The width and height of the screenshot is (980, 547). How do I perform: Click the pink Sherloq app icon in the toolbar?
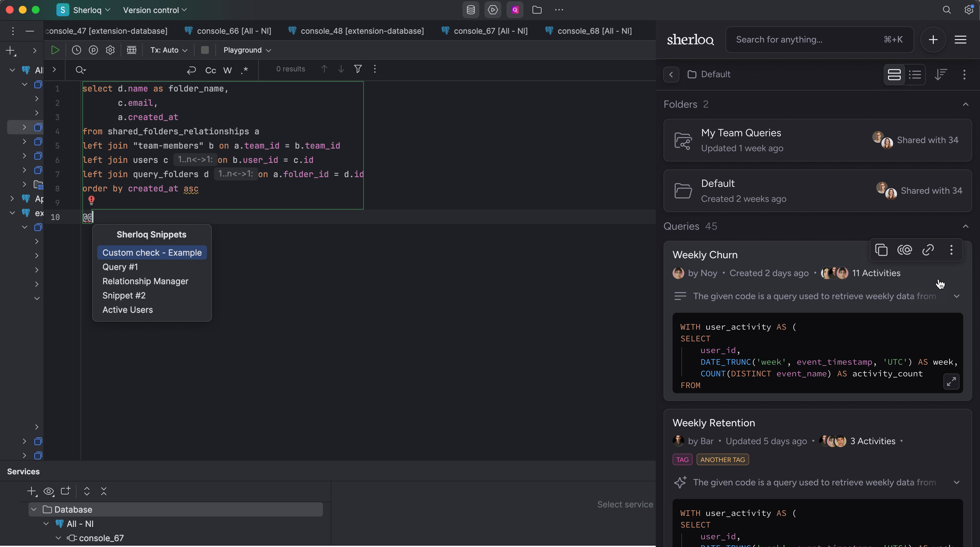pos(515,10)
